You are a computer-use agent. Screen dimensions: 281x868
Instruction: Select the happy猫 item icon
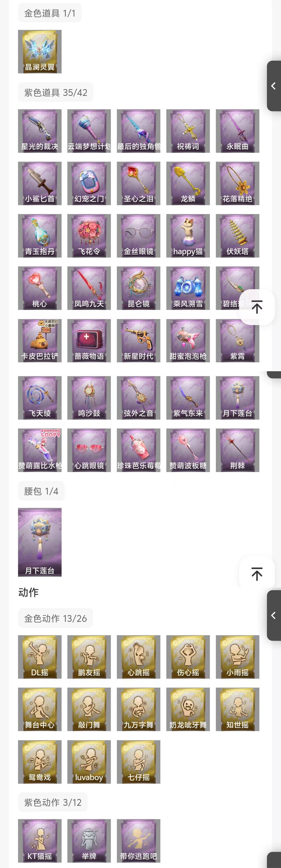point(188,236)
